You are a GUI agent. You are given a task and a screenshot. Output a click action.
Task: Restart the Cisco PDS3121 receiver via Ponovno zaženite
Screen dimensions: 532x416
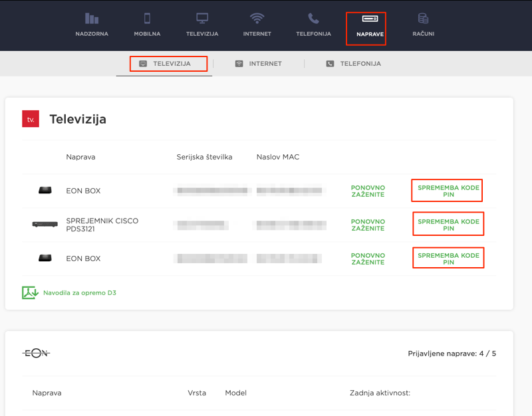pos(368,225)
